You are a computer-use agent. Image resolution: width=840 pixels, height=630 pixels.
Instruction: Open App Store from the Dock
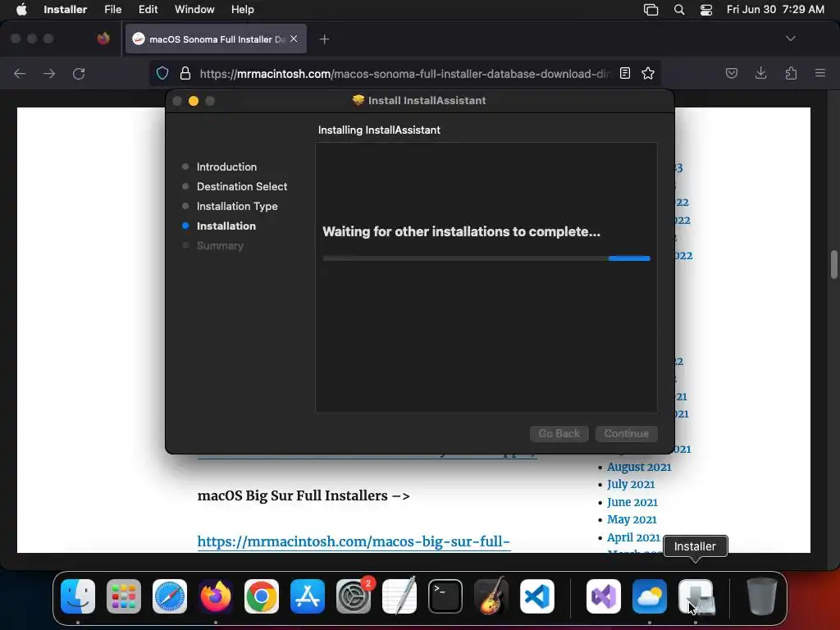308,596
